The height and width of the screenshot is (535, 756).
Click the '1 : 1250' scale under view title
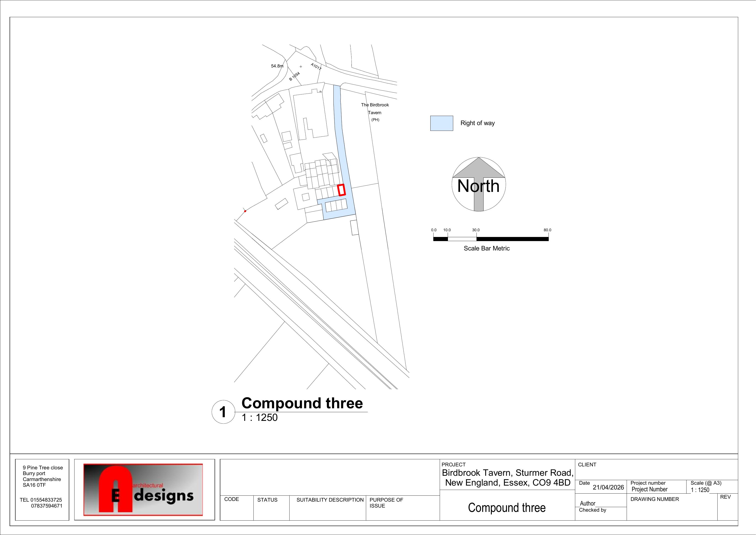click(259, 418)
